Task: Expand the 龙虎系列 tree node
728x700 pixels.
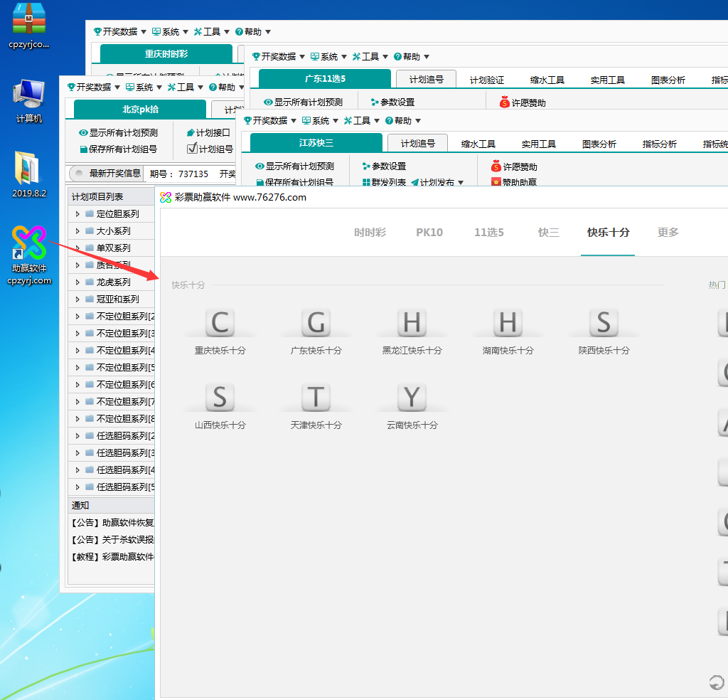Action: tap(77, 282)
